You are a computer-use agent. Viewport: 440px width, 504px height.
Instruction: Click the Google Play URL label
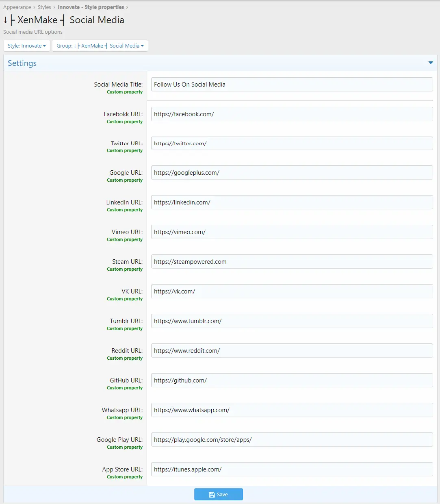[120, 440]
